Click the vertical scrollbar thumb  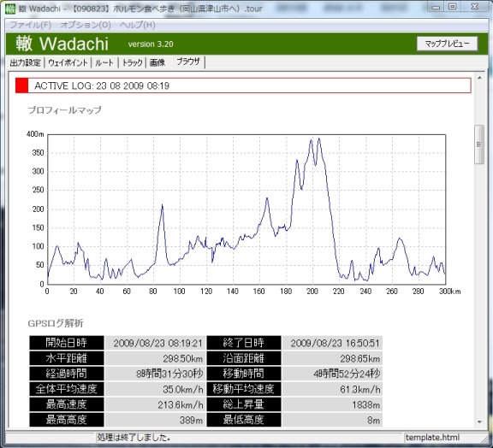click(x=479, y=144)
